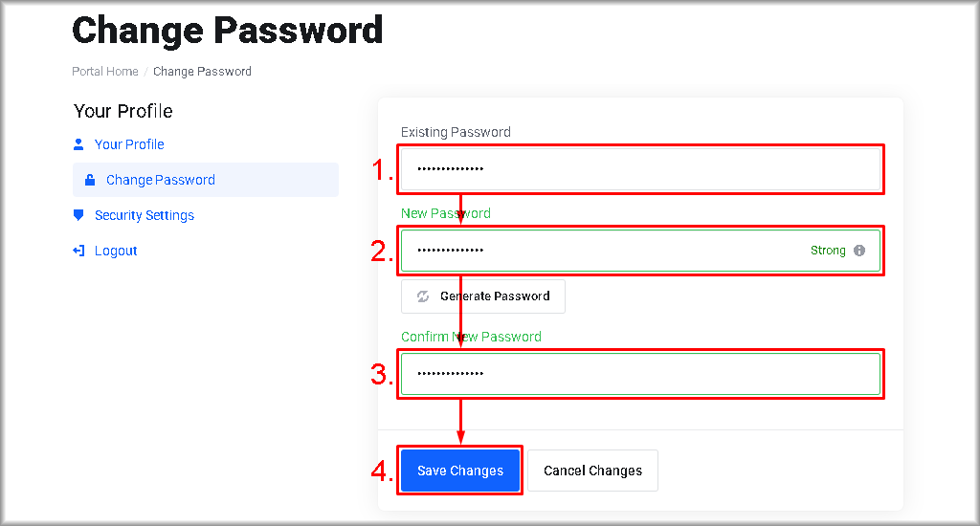Log out using the Logout link

coord(116,251)
